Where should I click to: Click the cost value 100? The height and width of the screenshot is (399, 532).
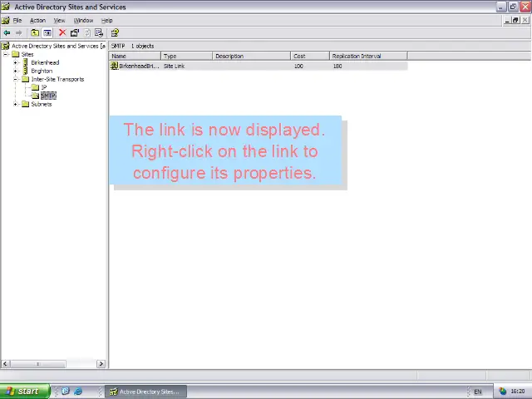pyautogui.click(x=298, y=66)
